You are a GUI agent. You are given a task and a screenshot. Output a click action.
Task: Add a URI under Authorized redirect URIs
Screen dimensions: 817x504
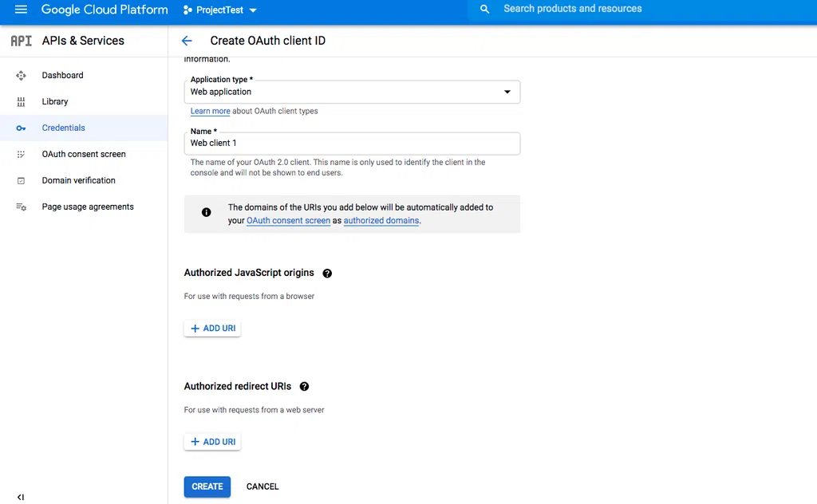click(x=212, y=442)
